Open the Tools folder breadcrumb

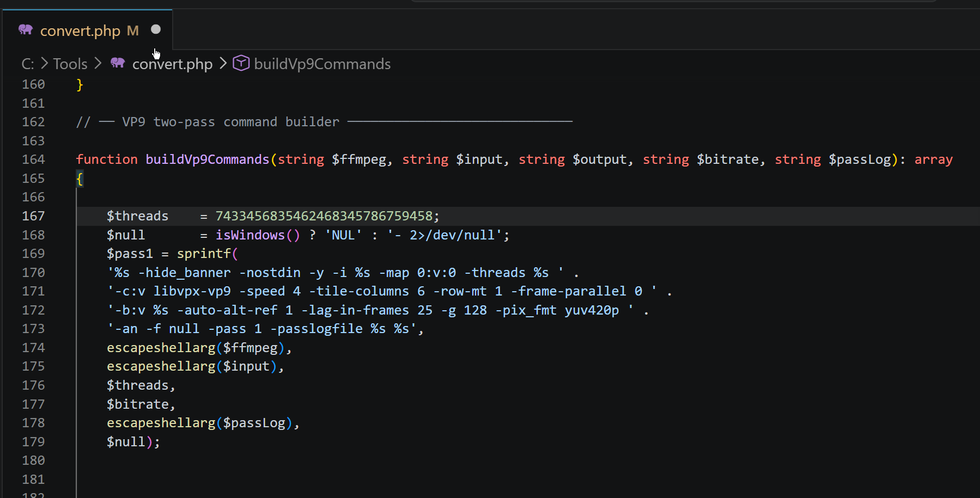[70, 64]
